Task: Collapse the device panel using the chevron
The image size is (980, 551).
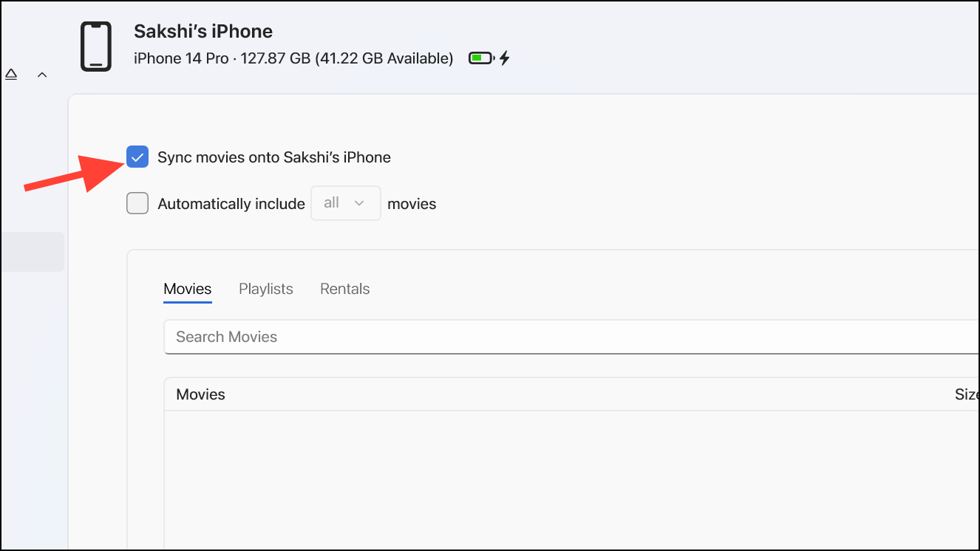Action: pyautogui.click(x=42, y=74)
